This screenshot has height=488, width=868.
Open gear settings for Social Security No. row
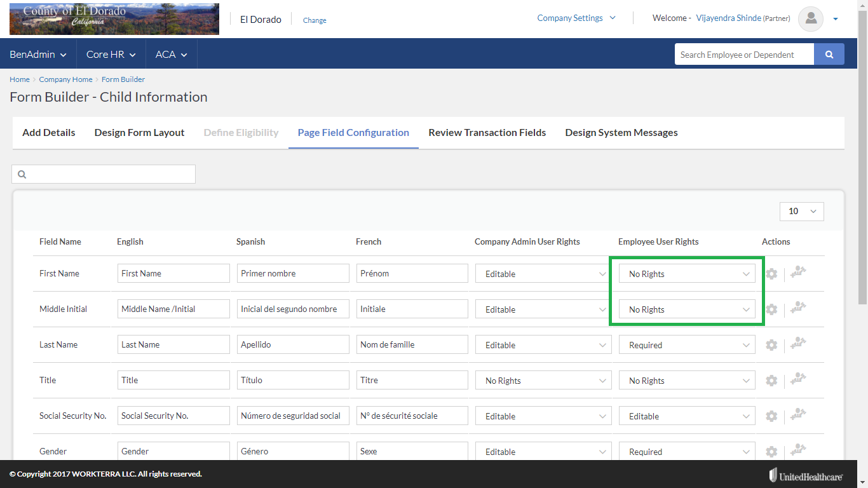pos(771,416)
